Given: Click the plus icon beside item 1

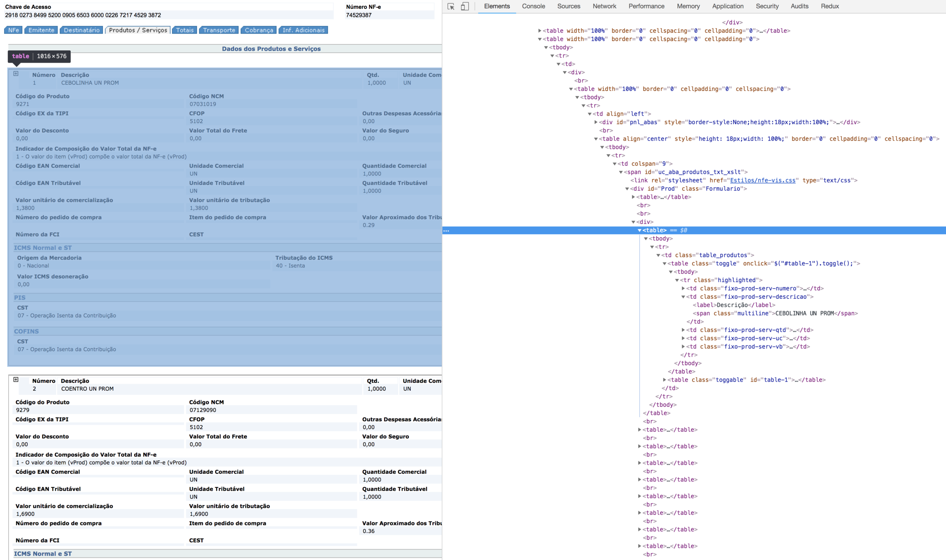Looking at the screenshot, I should [x=16, y=74].
